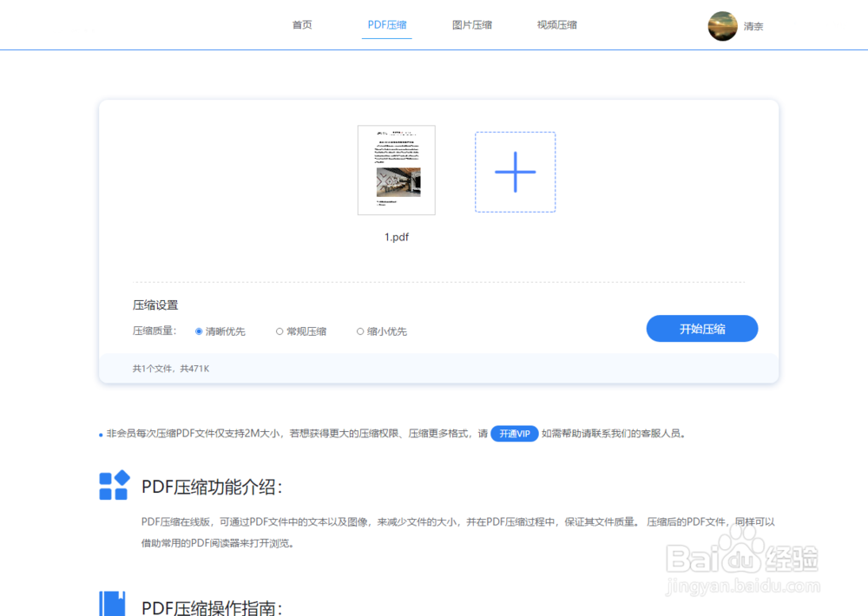Switch to the 视频压缩 tab

click(x=556, y=24)
